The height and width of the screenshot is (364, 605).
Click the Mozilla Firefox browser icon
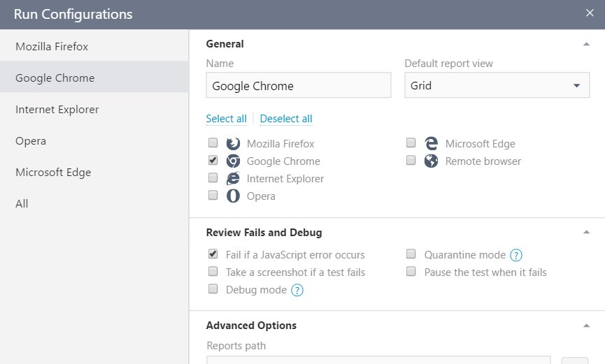(233, 144)
